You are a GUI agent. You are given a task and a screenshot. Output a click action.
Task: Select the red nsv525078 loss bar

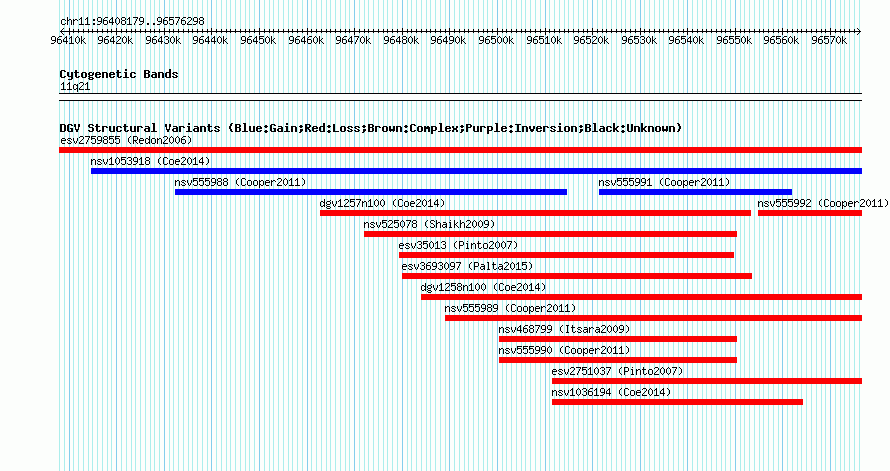pos(550,234)
